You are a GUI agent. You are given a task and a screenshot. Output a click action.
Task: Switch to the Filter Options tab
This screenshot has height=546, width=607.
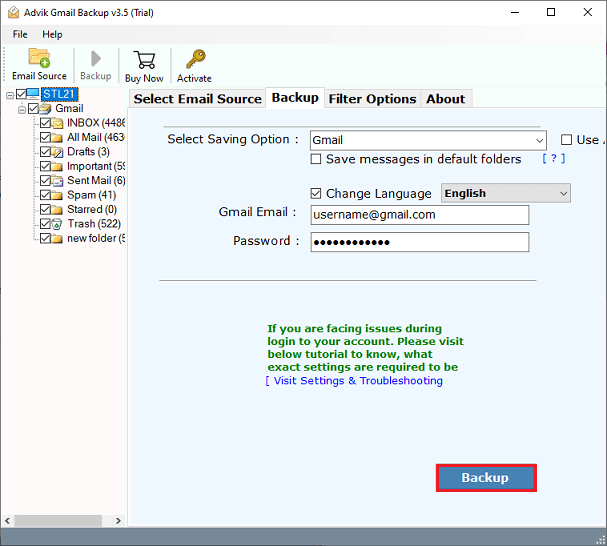coord(372,99)
